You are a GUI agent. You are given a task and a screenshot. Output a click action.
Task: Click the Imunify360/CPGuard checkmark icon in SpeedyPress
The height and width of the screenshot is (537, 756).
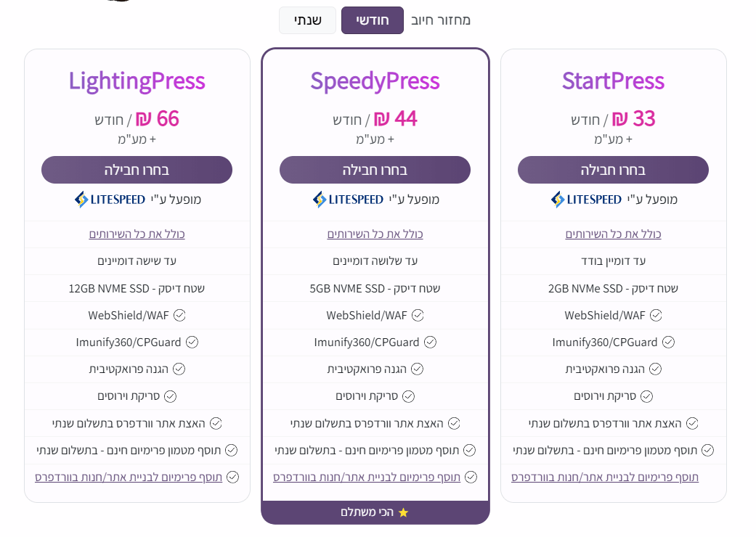click(x=430, y=343)
